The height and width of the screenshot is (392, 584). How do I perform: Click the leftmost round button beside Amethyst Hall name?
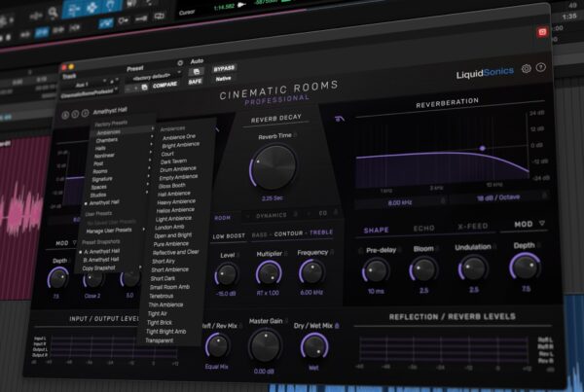65,115
